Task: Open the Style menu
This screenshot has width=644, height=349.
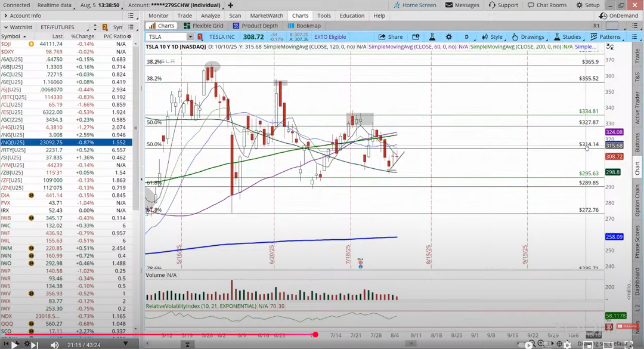Action: pos(493,36)
